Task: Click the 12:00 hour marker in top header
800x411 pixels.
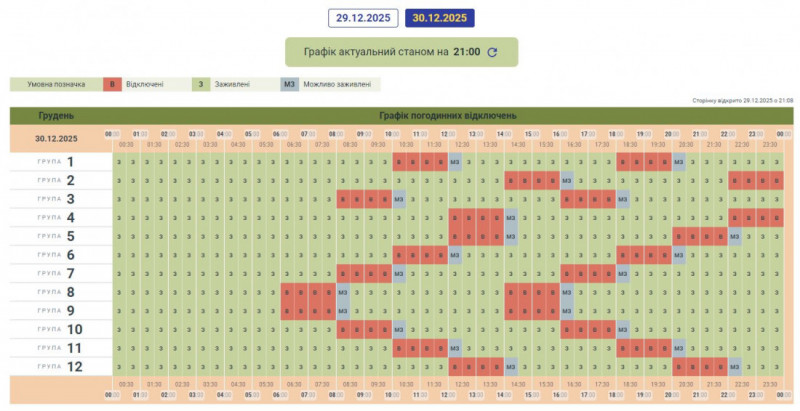Action: [449, 133]
